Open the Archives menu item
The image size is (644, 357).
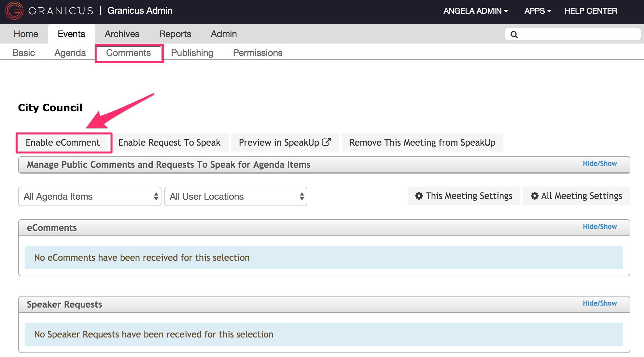pos(122,34)
